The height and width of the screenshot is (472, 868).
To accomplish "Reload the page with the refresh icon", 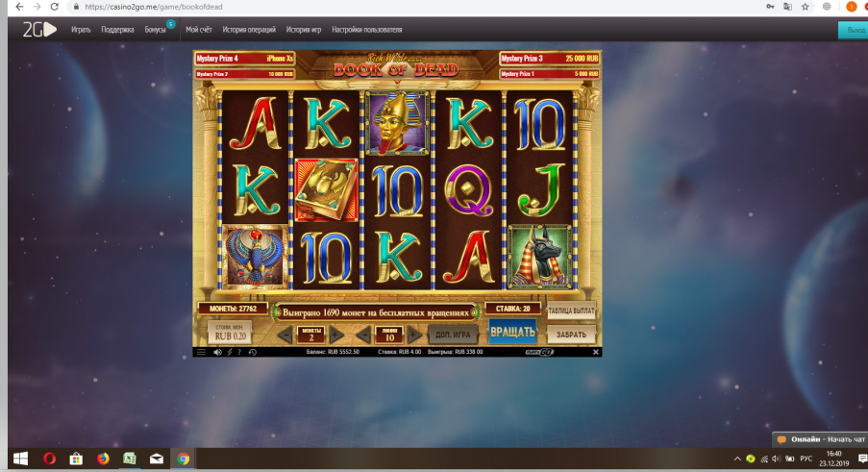I will 54,7.
